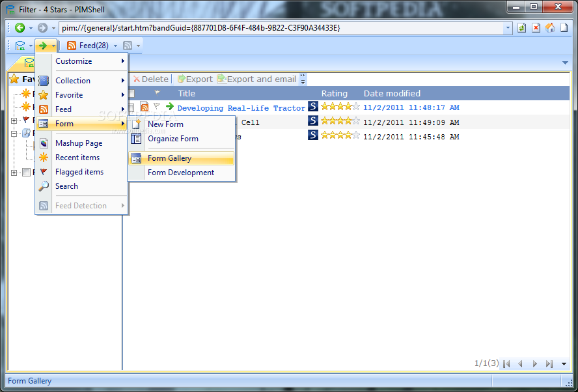Go to the last page navigation icon
The image size is (578, 392).
click(x=549, y=364)
